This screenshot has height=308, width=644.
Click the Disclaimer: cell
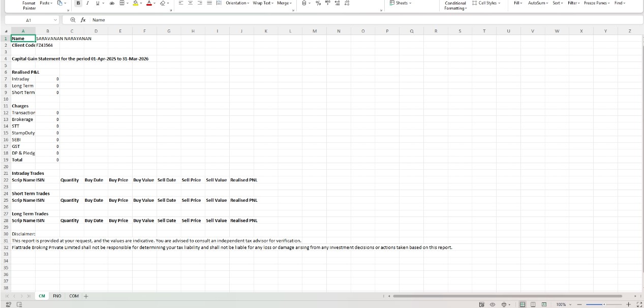point(23,234)
